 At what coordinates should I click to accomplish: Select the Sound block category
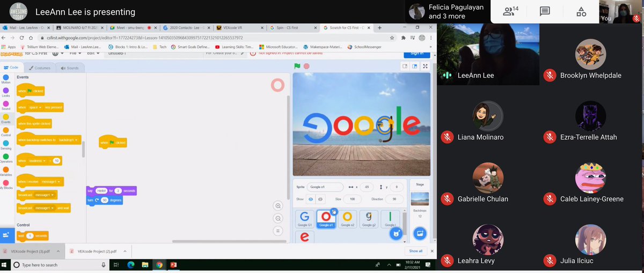pyautogui.click(x=6, y=105)
